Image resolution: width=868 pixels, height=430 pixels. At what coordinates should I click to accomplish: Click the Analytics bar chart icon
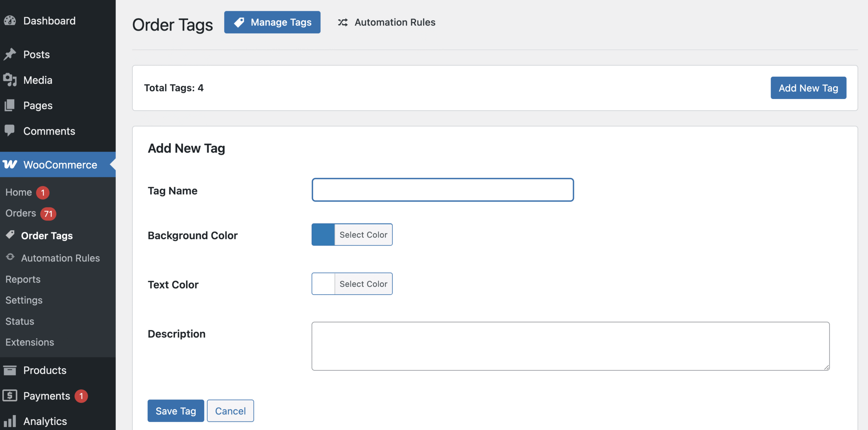pos(10,421)
